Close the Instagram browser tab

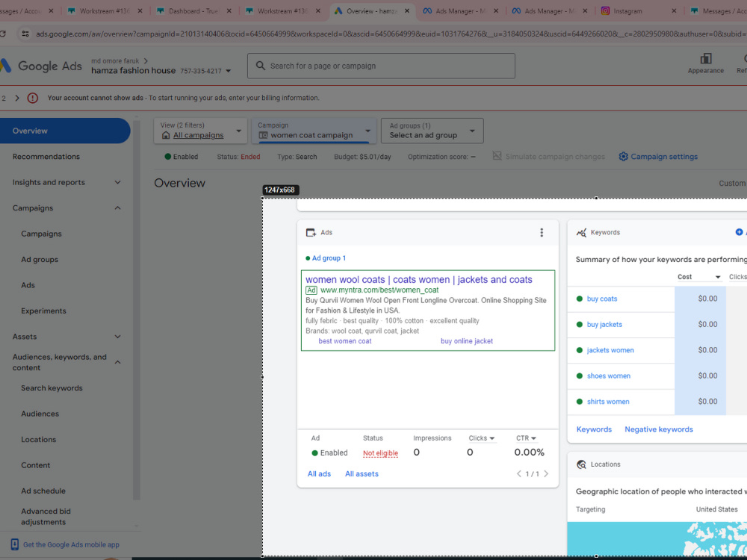pos(674,11)
